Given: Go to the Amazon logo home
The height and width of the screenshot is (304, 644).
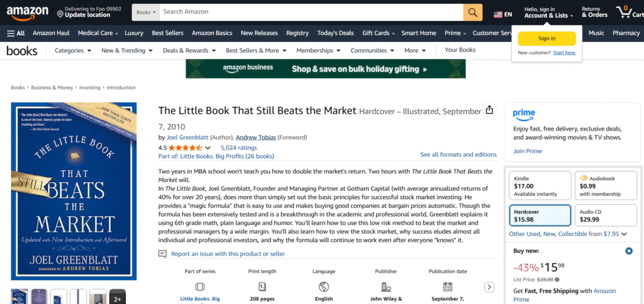Looking at the screenshot, I should point(26,12).
